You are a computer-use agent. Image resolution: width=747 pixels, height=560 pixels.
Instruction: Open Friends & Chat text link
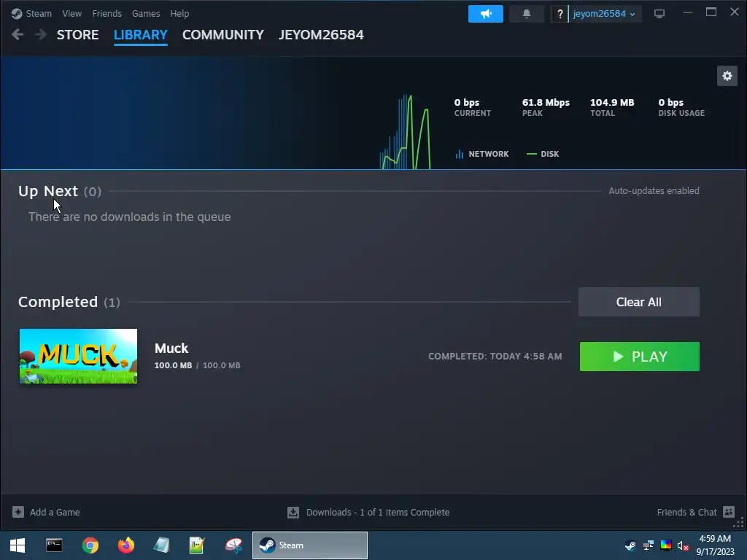(686, 513)
